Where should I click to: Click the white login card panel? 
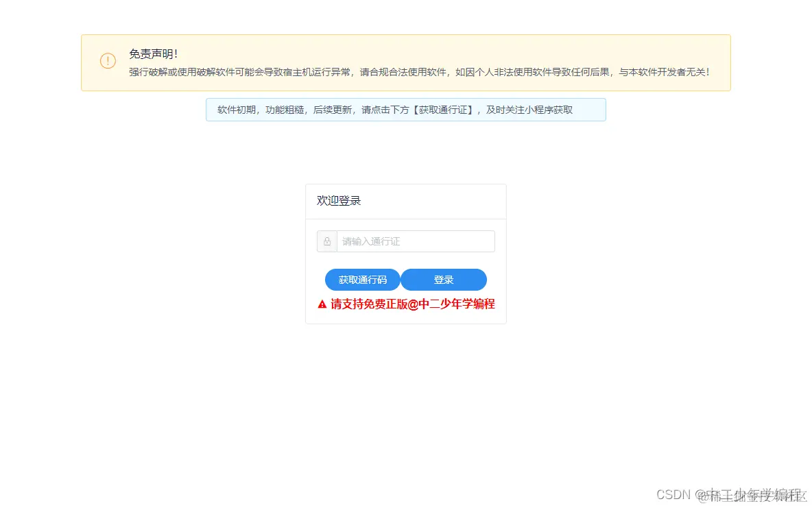point(405,254)
